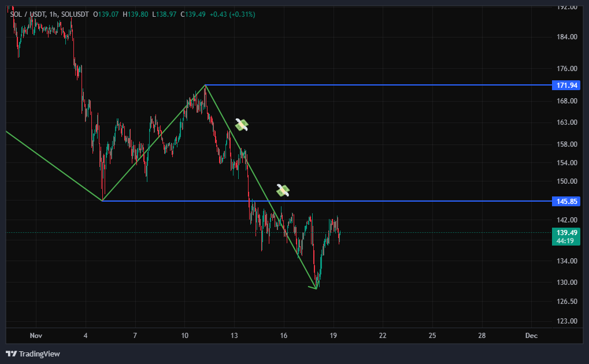
Task: Click the Dec label on time axis
Action: click(x=531, y=336)
